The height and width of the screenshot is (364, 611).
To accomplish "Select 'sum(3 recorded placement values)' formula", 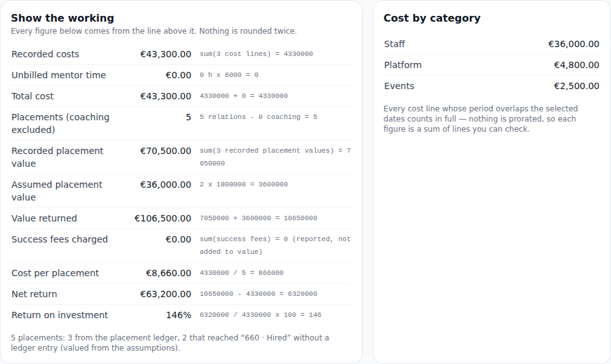I will [x=275, y=157].
